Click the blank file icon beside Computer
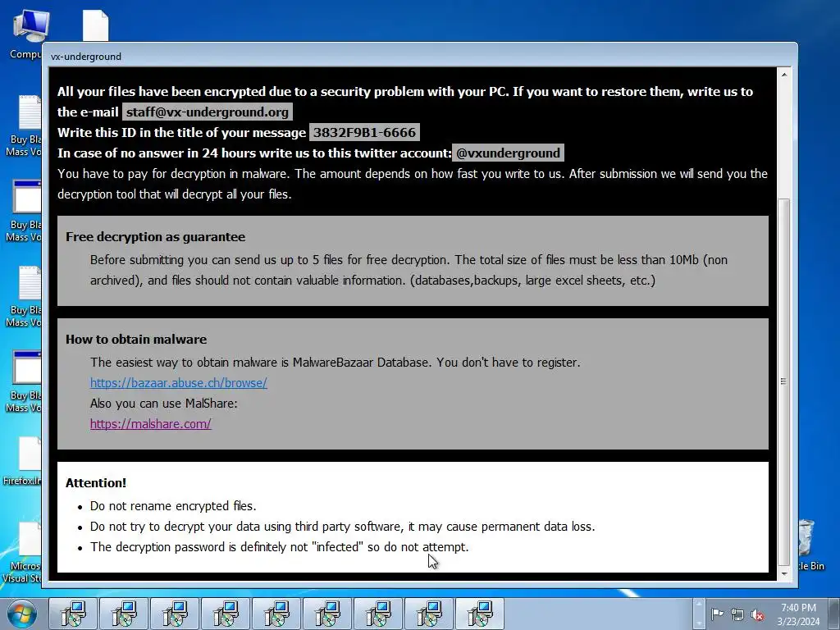 tap(95, 25)
